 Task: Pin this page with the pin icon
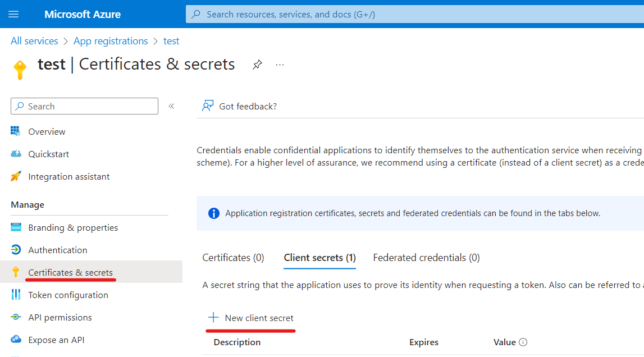click(257, 65)
